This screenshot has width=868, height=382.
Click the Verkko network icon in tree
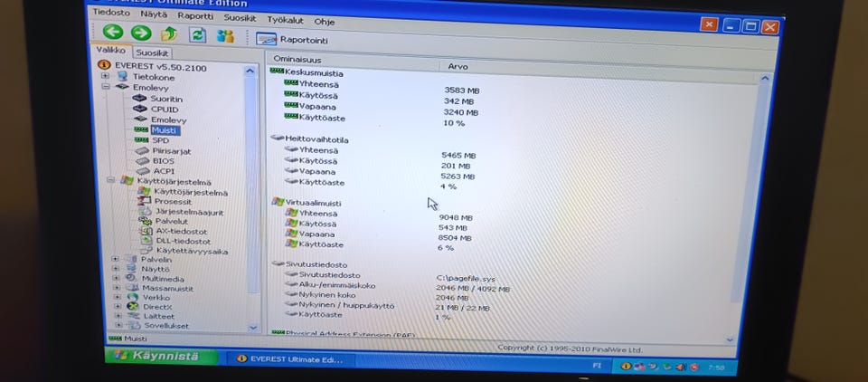(x=132, y=297)
